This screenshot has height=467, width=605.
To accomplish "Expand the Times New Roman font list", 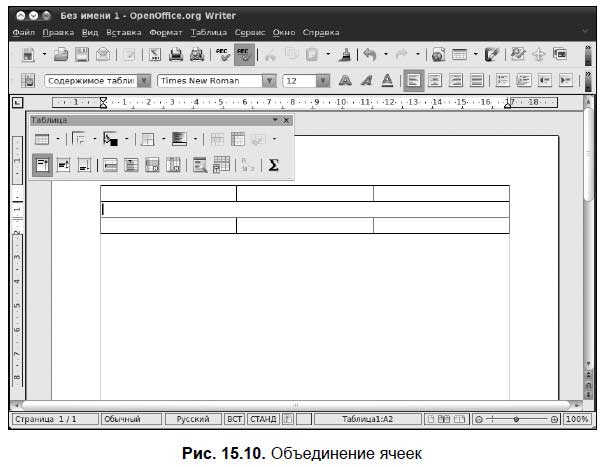I will (269, 81).
